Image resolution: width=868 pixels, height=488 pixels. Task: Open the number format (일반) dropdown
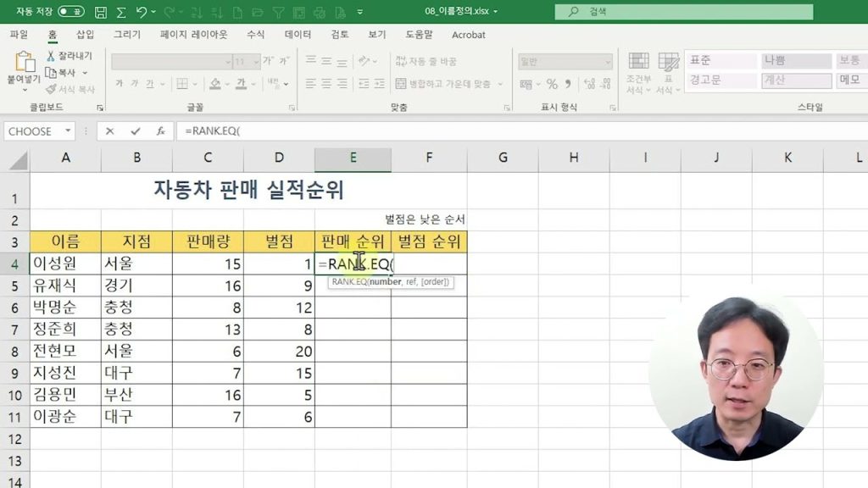[608, 62]
